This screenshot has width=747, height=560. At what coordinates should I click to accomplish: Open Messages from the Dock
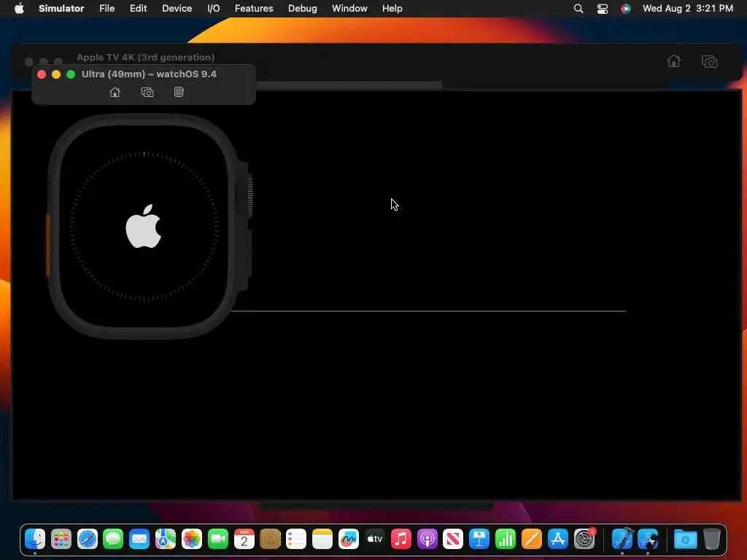tap(113, 539)
